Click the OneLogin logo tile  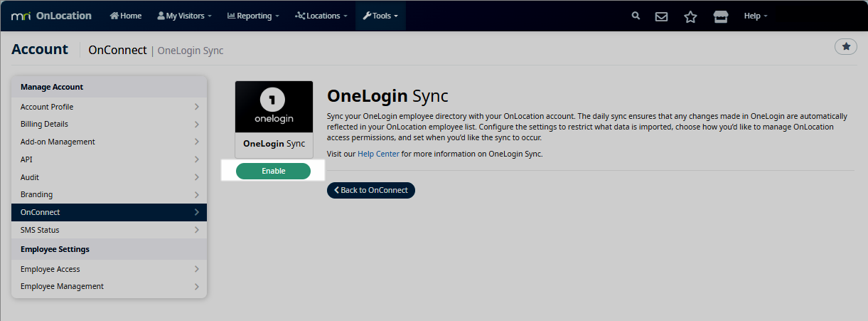point(274,107)
